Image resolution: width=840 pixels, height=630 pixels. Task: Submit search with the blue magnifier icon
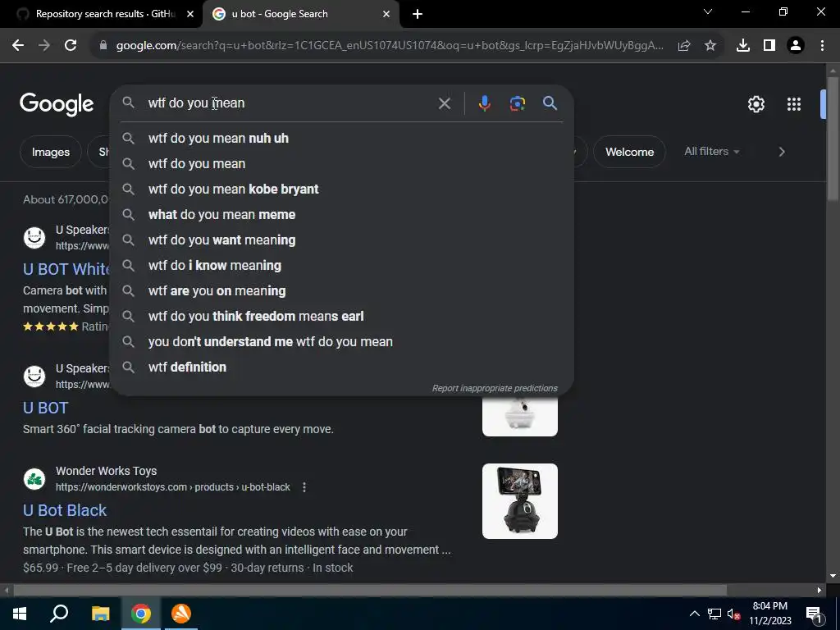click(x=550, y=103)
